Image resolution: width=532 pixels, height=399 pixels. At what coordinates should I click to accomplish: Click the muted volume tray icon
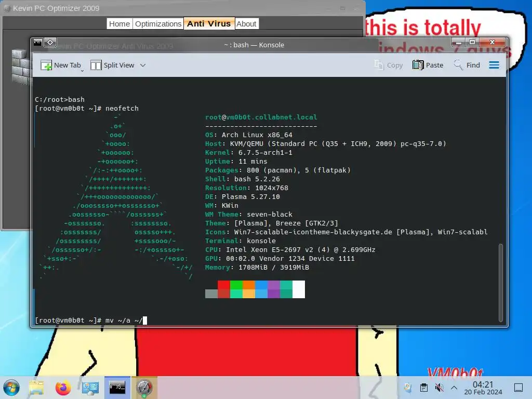pos(439,388)
